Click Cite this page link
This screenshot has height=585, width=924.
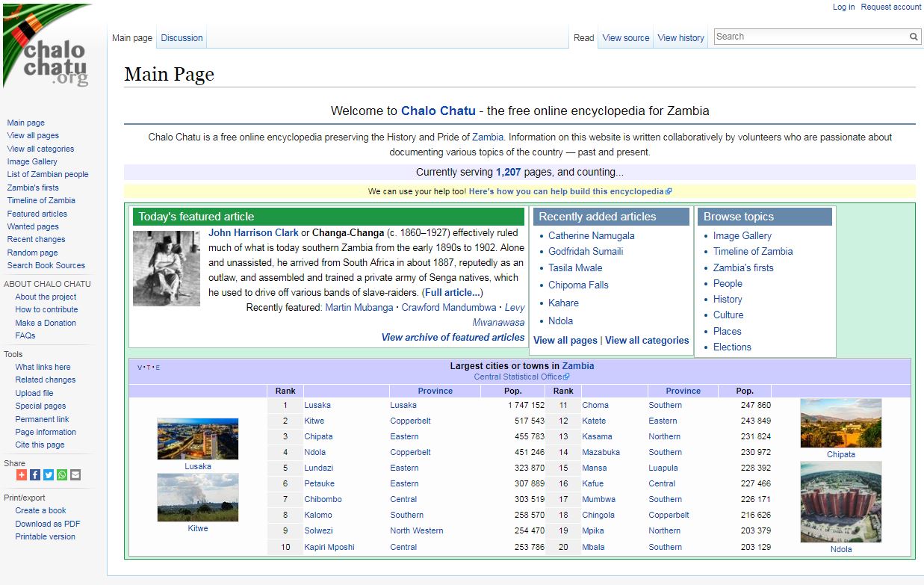coord(40,445)
